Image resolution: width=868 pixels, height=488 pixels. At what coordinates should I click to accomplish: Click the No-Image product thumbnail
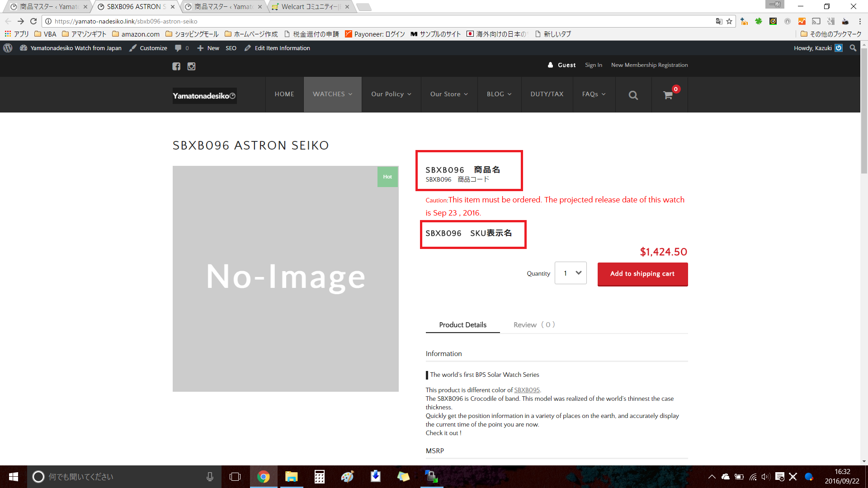[286, 279]
